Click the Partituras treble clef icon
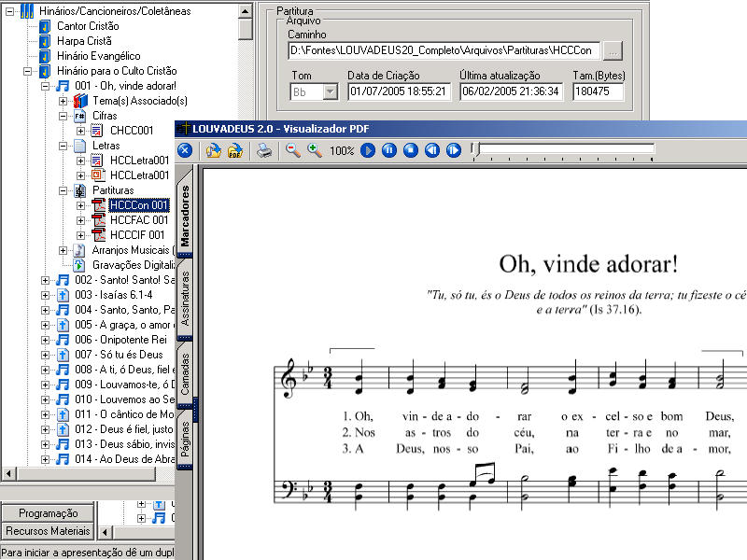 click(79, 190)
